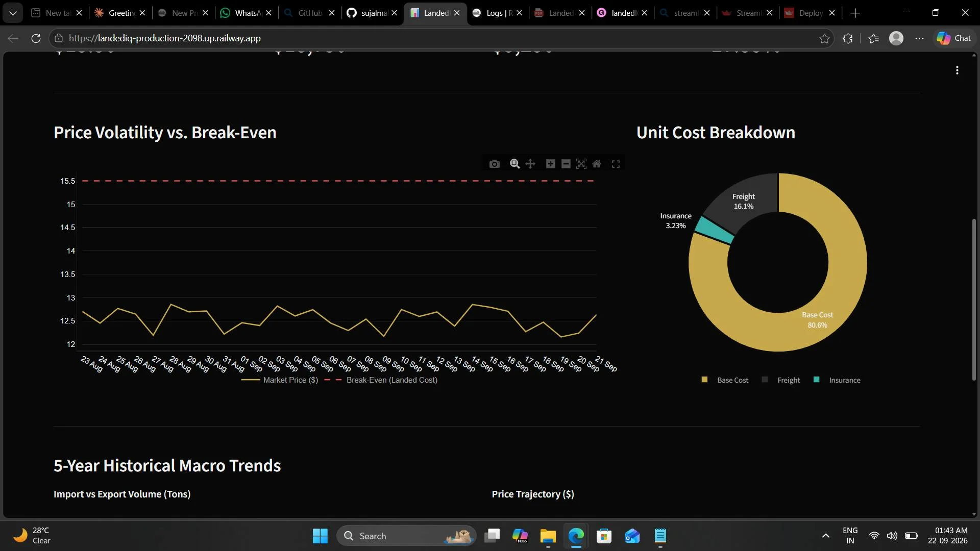The height and width of the screenshot is (551, 980).
Task: Click the teal Insurance donut segment
Action: click(x=715, y=231)
